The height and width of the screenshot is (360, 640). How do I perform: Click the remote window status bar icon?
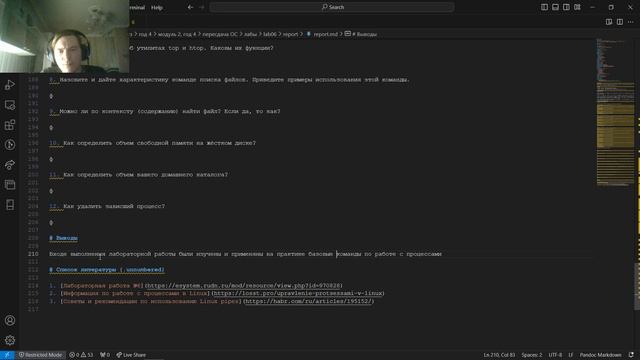pyautogui.click(x=7, y=355)
